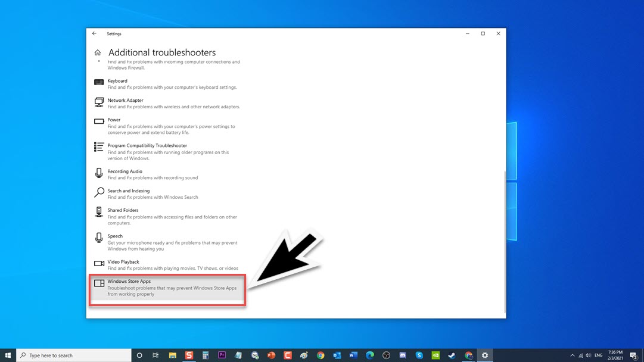Select the Video Playback troubleshooter
This screenshot has height=362, width=644.
coord(167,265)
